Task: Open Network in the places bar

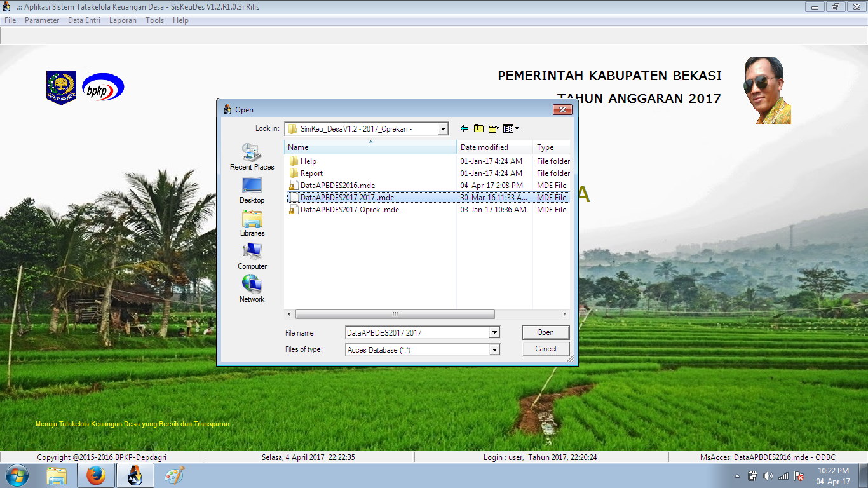Action: [x=252, y=290]
